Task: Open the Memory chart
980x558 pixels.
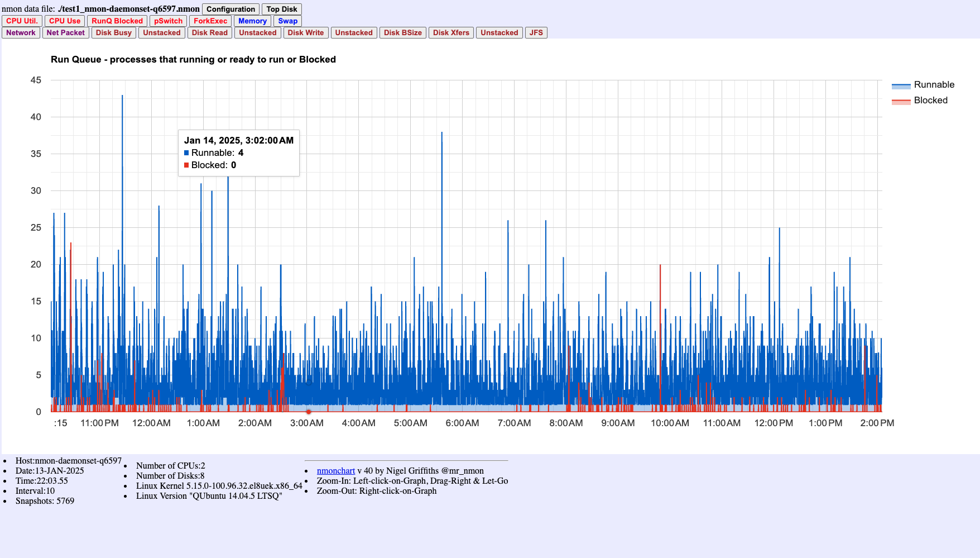Action: point(252,21)
